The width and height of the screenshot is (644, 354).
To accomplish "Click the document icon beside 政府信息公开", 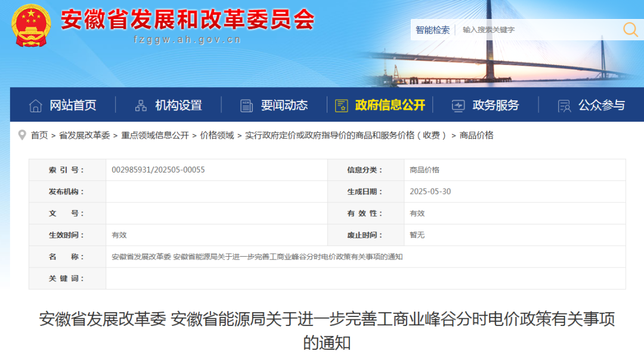I will click(x=342, y=106).
